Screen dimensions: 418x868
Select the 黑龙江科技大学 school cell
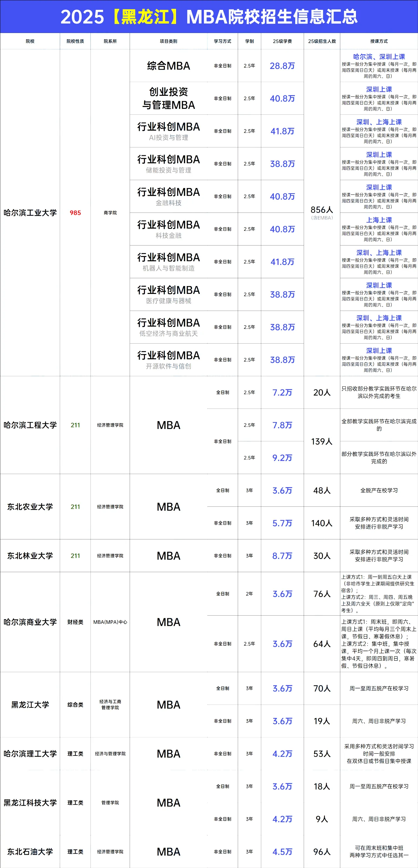(30, 803)
